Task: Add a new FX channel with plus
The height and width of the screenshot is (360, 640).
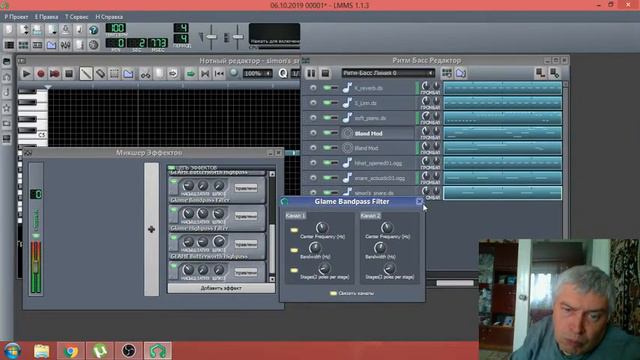Action: click(x=151, y=229)
